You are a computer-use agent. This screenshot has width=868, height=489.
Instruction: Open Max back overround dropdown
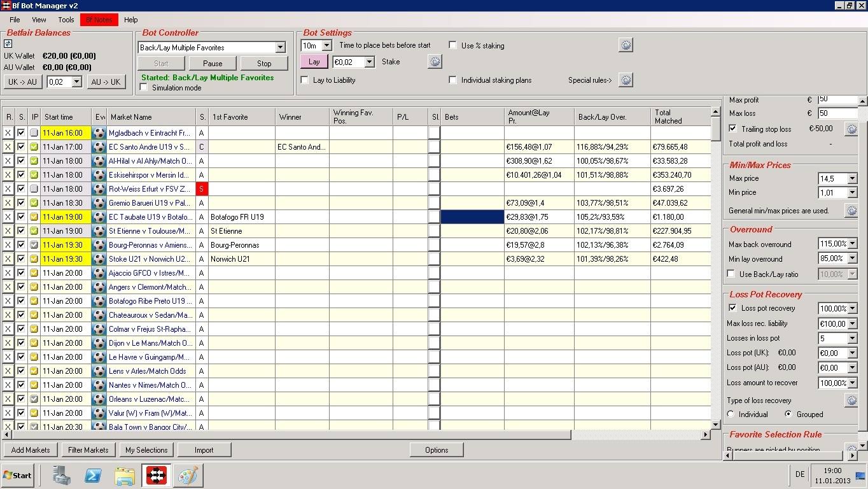point(852,244)
